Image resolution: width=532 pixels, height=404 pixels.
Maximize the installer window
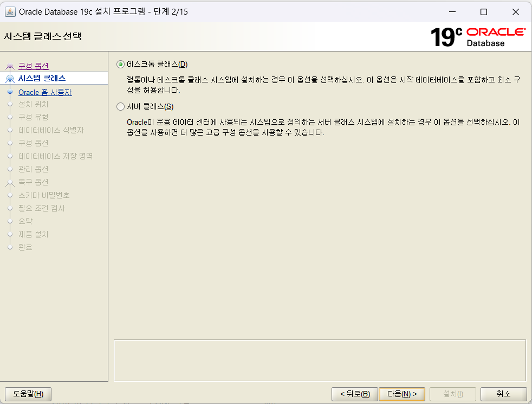click(484, 11)
